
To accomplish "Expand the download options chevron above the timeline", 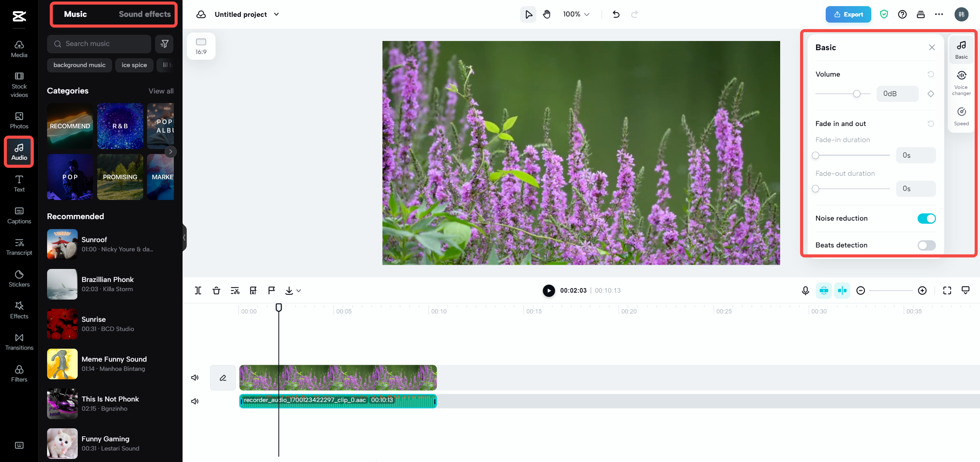I will [299, 290].
